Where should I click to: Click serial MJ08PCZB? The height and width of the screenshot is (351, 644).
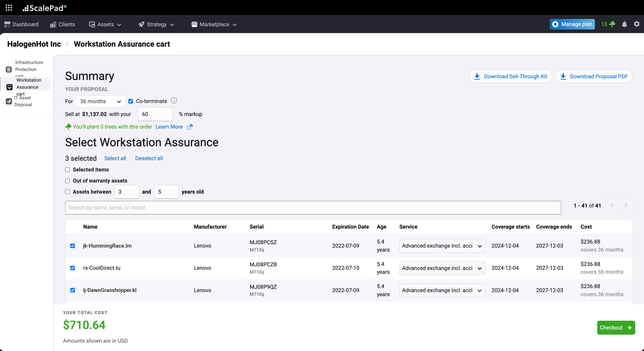263,264
